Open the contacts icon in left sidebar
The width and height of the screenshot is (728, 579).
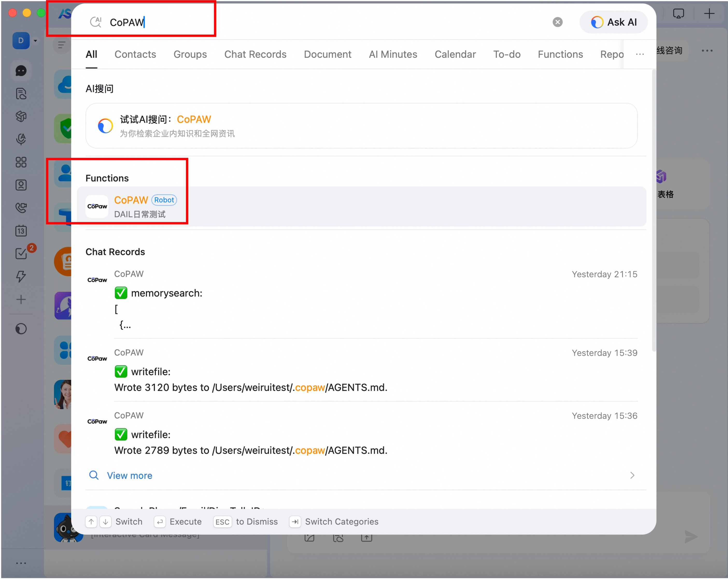[x=21, y=185]
